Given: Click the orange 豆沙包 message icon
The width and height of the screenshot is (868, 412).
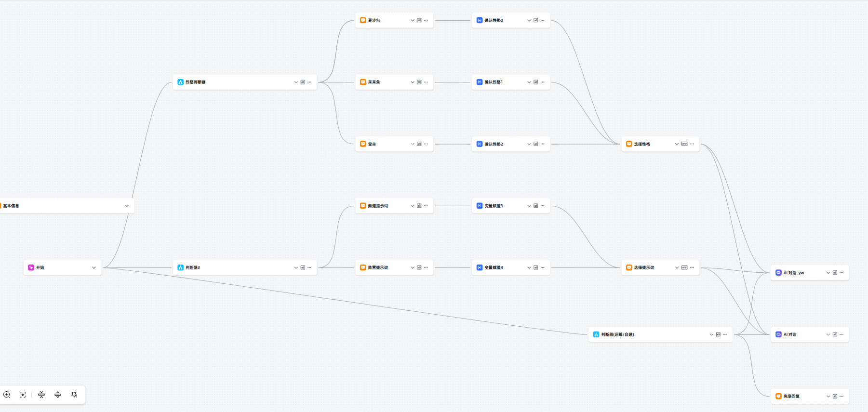Looking at the screenshot, I should coord(363,20).
